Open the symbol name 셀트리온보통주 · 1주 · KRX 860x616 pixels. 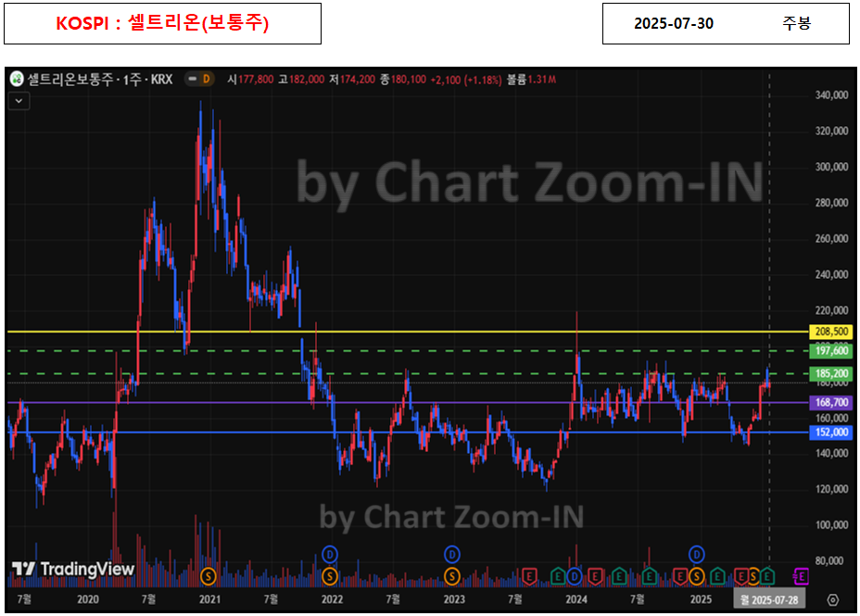coord(100,80)
